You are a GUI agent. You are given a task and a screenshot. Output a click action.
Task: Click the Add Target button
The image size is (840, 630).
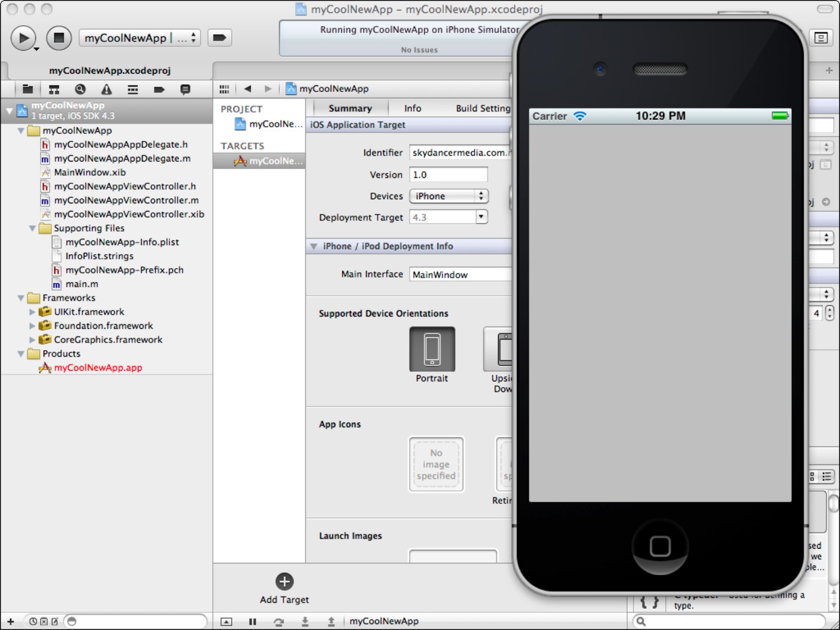tap(284, 589)
